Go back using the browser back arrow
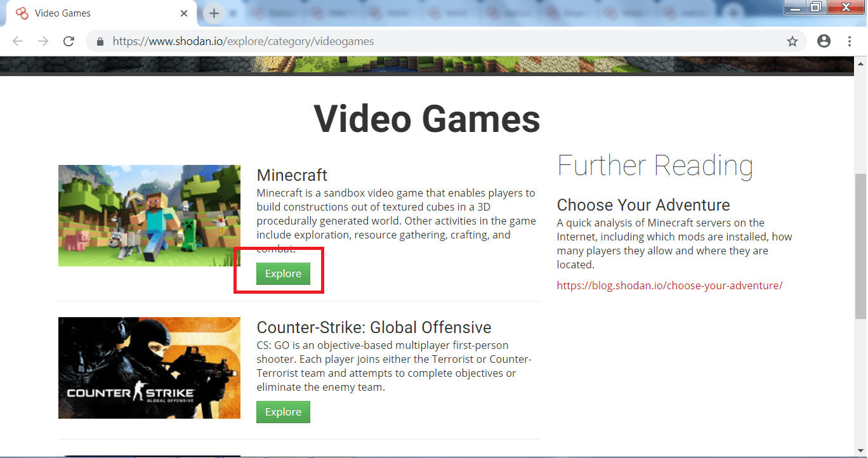Image resolution: width=868 pixels, height=458 pixels. [x=17, y=41]
